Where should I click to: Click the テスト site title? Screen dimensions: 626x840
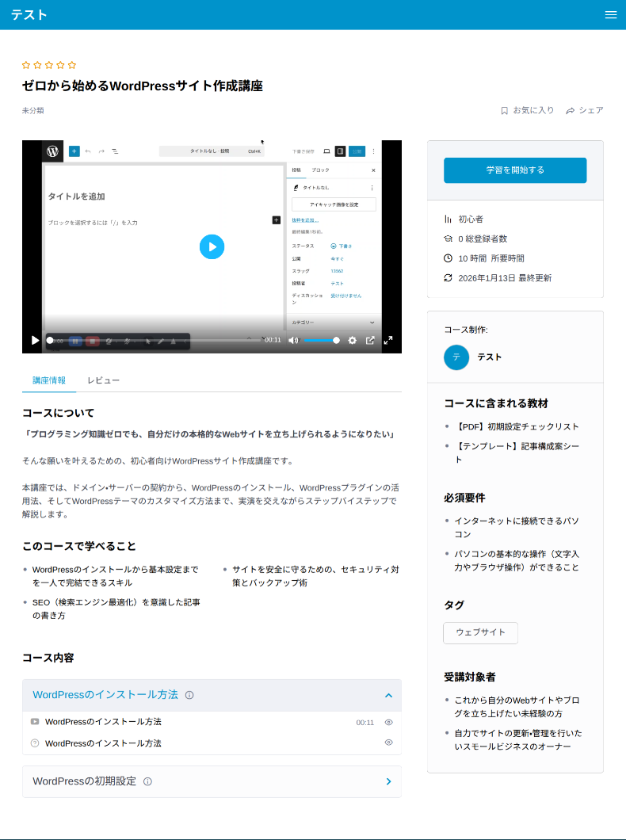pos(29,15)
